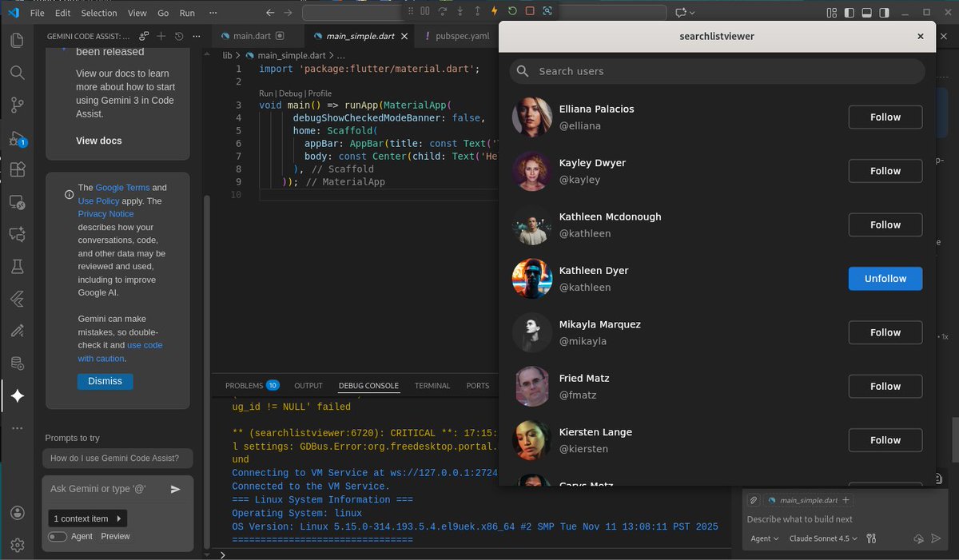This screenshot has width=959, height=560.
Task: Open Gemini chat history clock icon
Action: 179,36
